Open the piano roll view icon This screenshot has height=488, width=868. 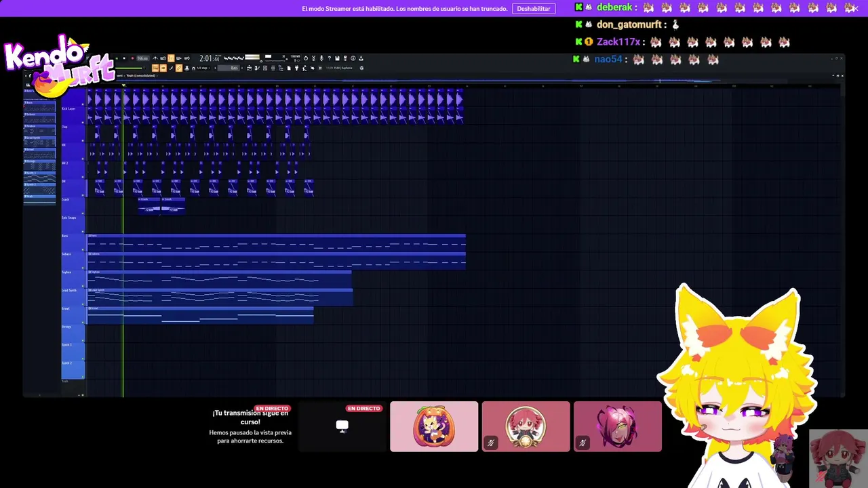coord(257,68)
